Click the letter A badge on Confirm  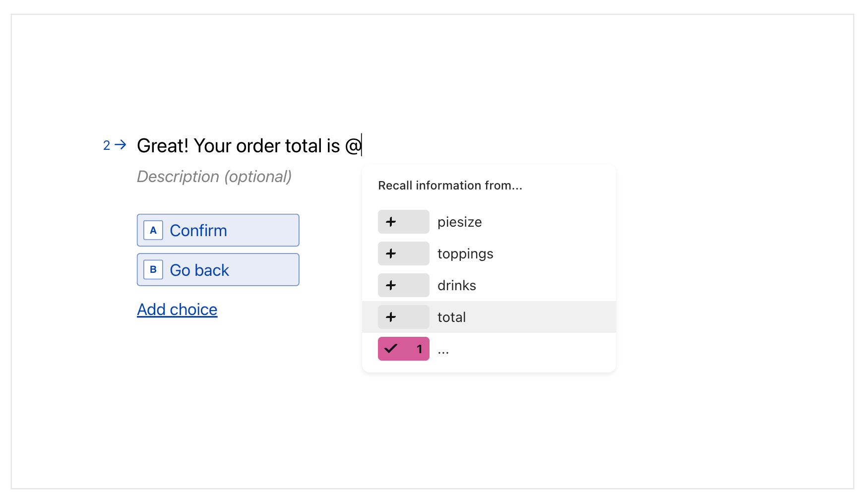tap(153, 230)
